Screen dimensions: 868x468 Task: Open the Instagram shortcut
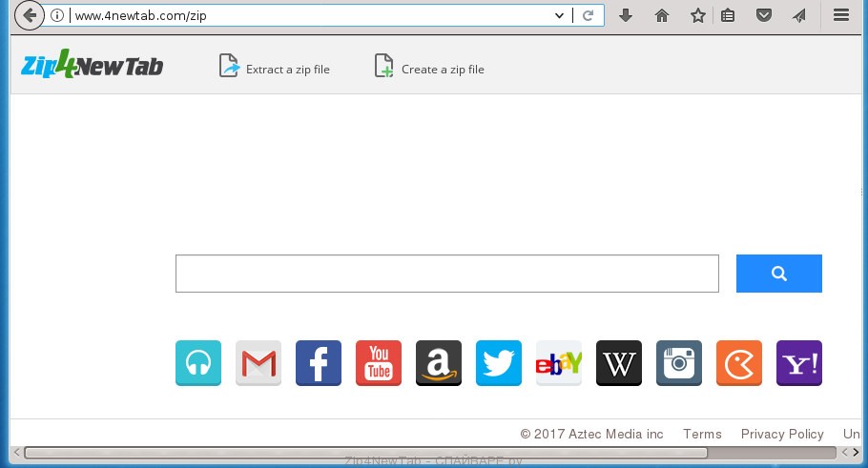coord(679,363)
